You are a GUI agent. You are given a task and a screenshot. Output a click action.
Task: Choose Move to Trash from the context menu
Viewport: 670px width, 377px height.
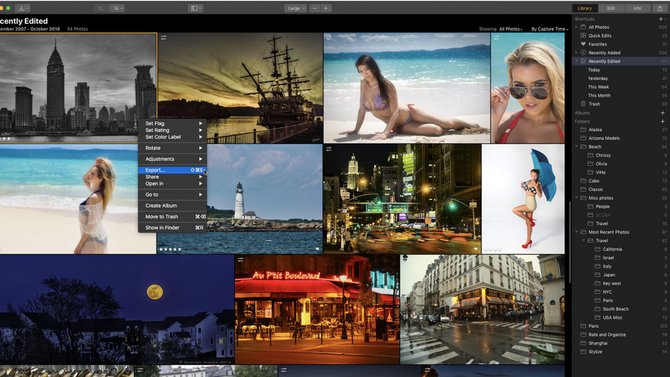coord(173,217)
